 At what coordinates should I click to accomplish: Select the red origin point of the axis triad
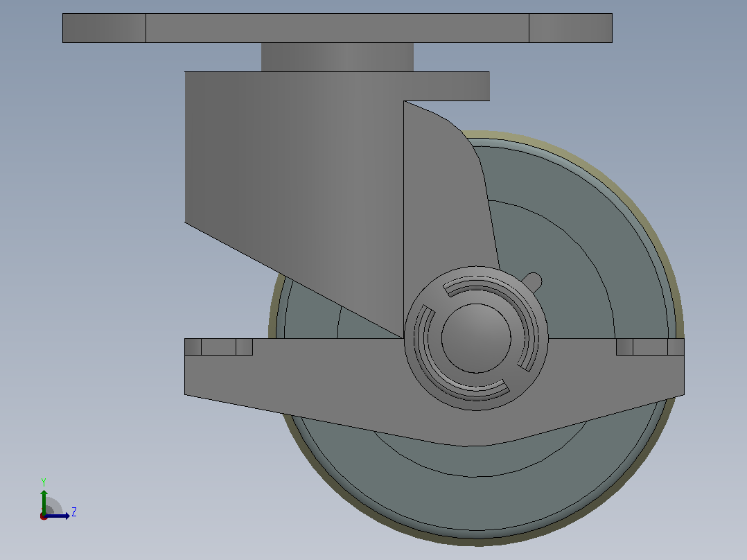pyautogui.click(x=44, y=516)
